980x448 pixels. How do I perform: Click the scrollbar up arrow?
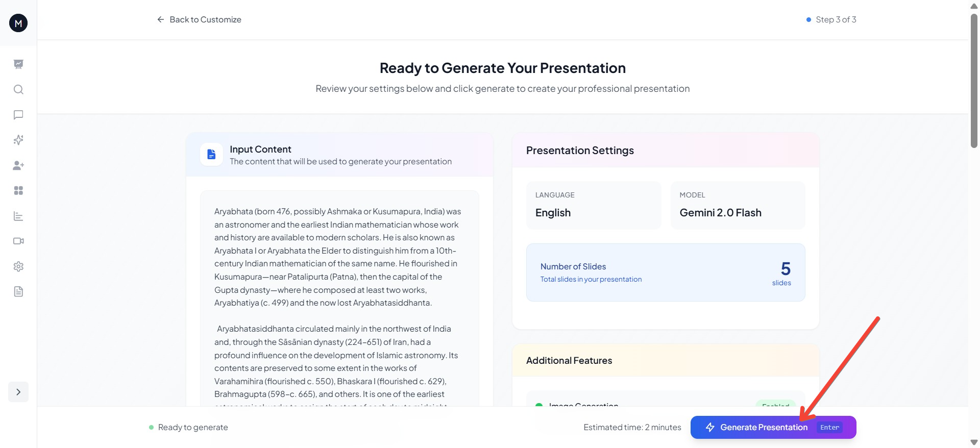point(974,6)
